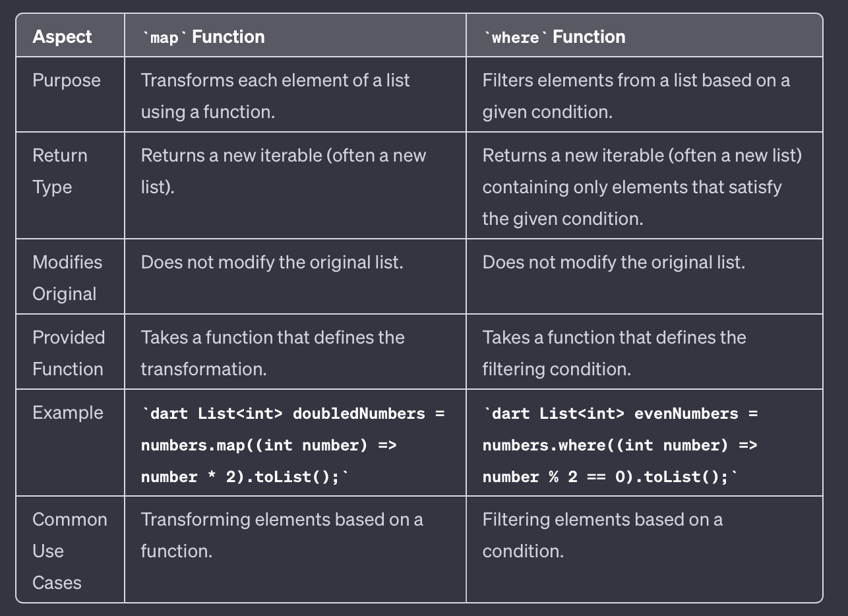Click the Provided Function row label
This screenshot has height=616, width=848.
[69, 353]
